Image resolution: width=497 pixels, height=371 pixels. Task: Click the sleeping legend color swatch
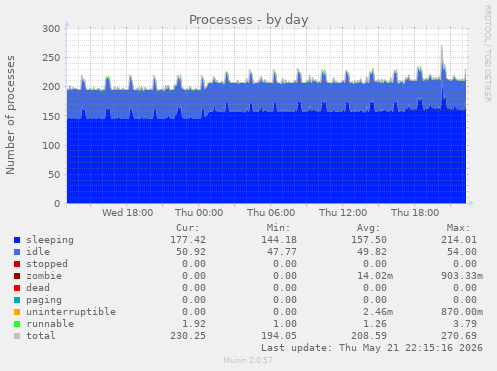tap(17, 240)
